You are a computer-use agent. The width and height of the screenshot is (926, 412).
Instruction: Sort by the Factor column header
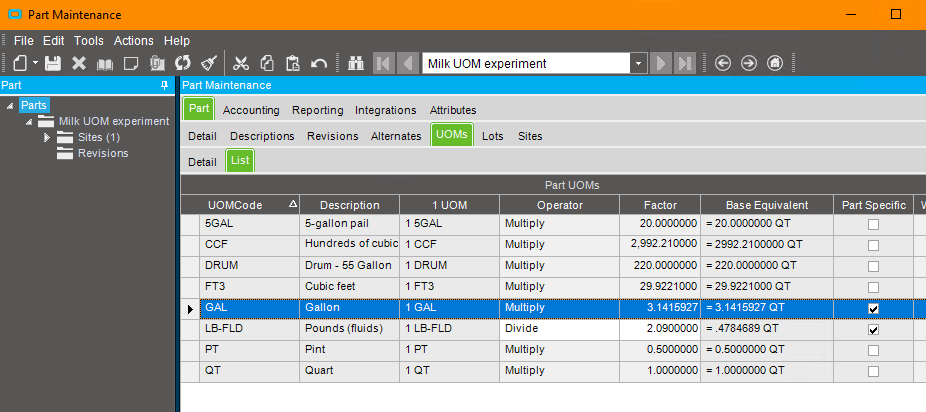pos(660,205)
